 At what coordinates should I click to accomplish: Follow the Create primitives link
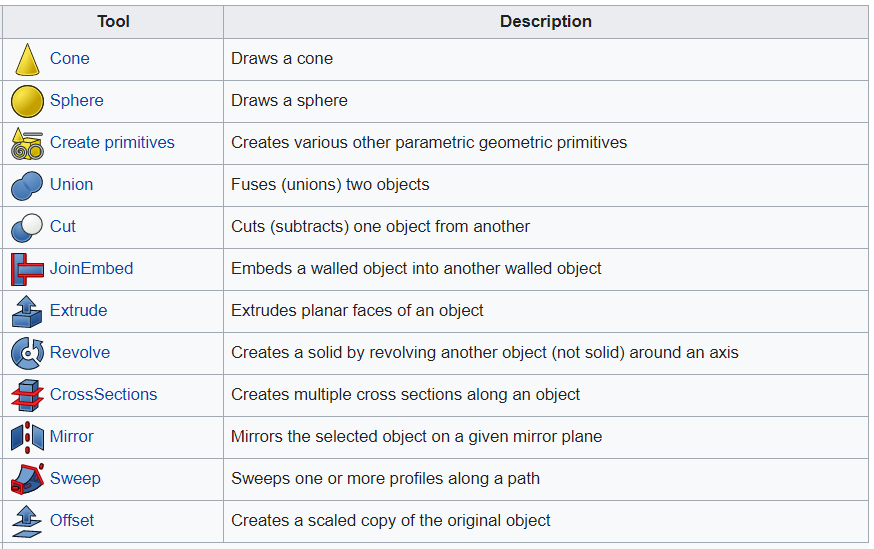click(x=112, y=143)
